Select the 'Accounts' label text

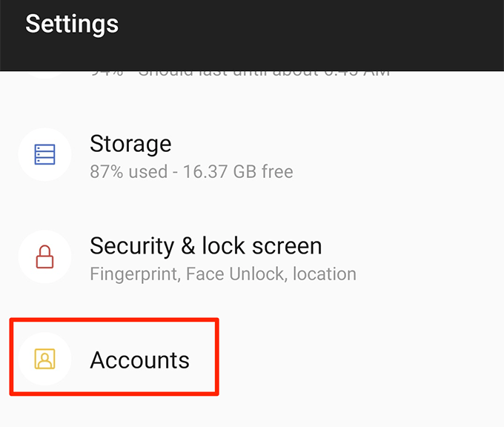coord(139,360)
